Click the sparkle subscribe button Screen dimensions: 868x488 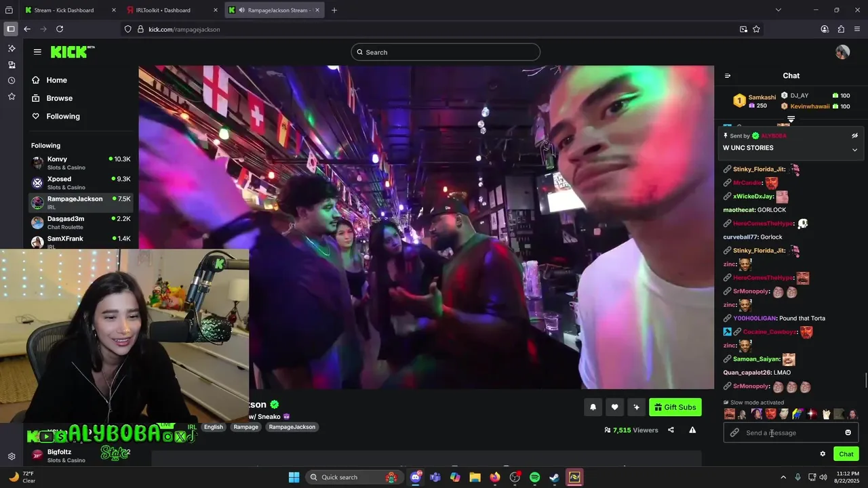tap(636, 407)
